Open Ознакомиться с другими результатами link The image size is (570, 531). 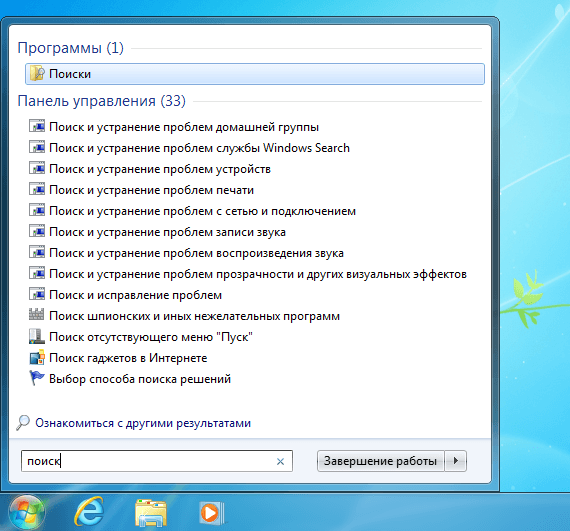143,423
